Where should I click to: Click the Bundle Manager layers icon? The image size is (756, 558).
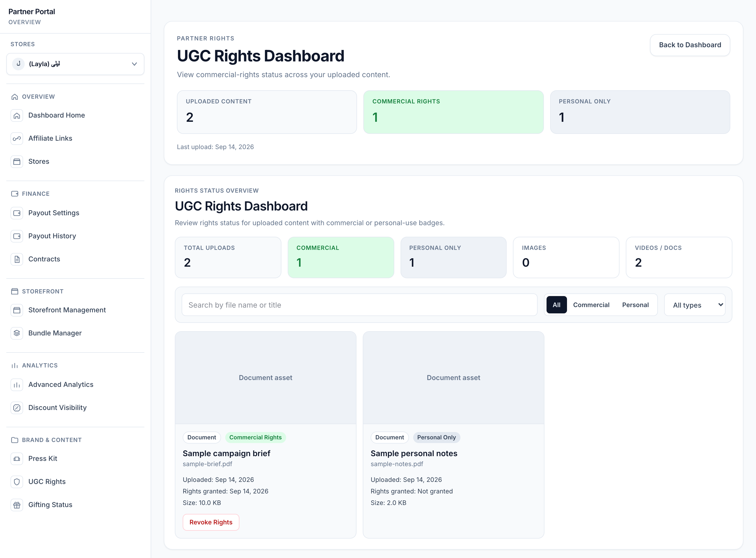click(x=17, y=333)
